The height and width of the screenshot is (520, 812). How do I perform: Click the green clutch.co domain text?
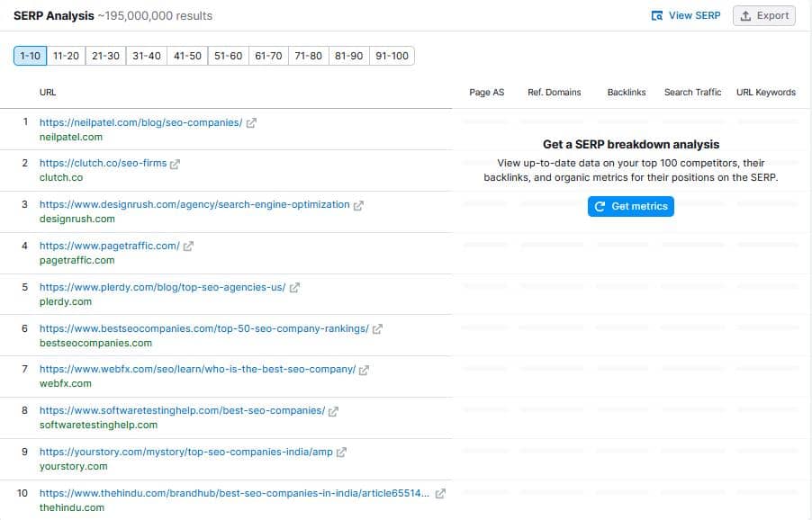coord(61,177)
